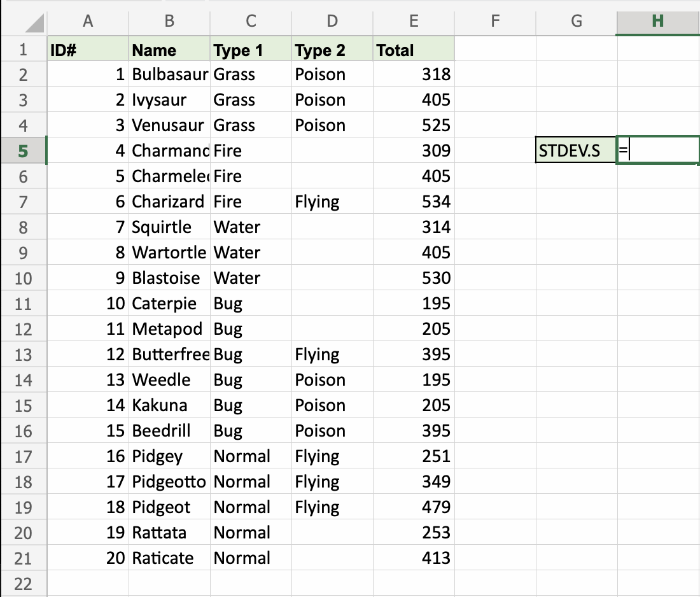Click the ID# header cell

tap(88, 50)
